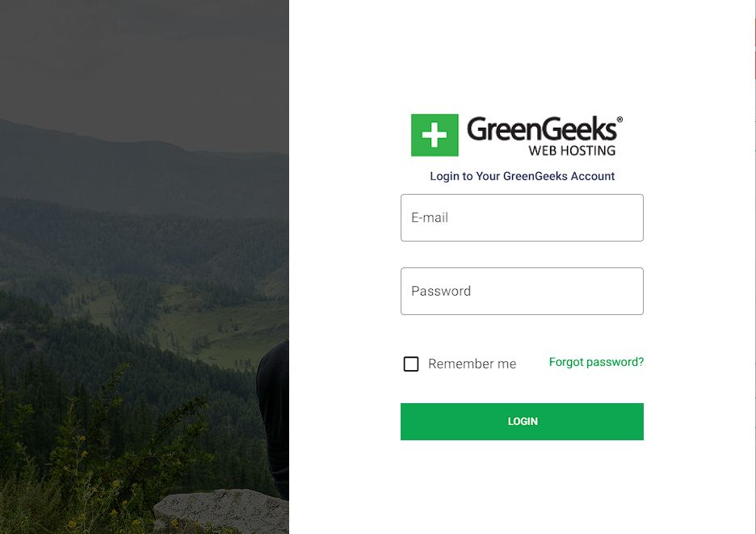Click empty white area below LOGIN button
This screenshot has height=534, width=756.
(x=522, y=487)
